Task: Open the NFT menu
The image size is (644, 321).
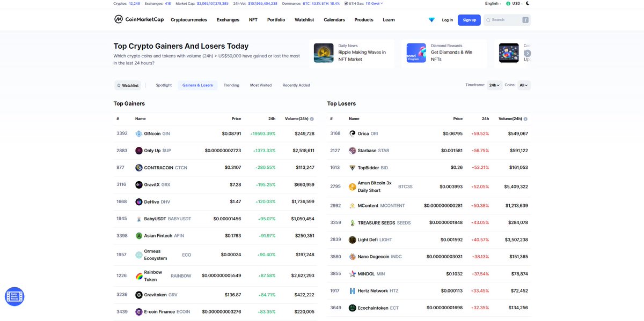Action: pos(253,20)
